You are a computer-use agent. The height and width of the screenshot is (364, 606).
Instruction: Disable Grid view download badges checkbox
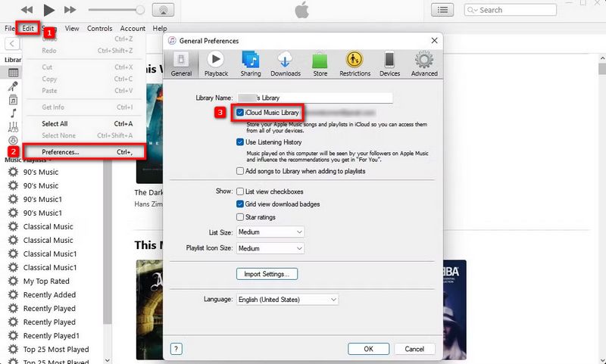240,204
